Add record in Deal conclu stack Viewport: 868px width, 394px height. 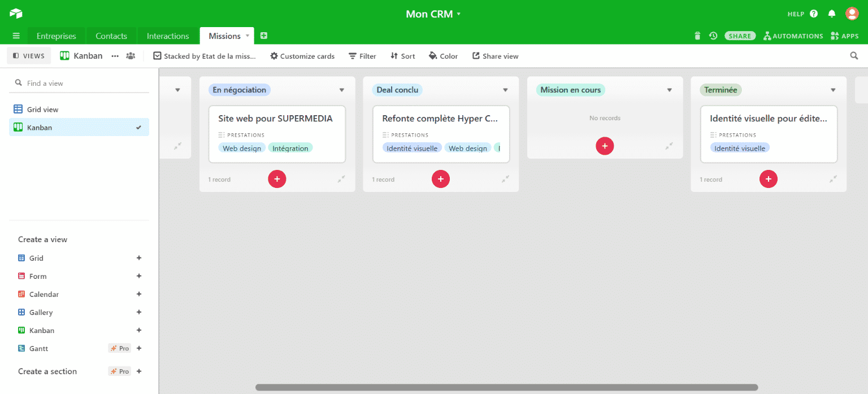click(x=441, y=179)
